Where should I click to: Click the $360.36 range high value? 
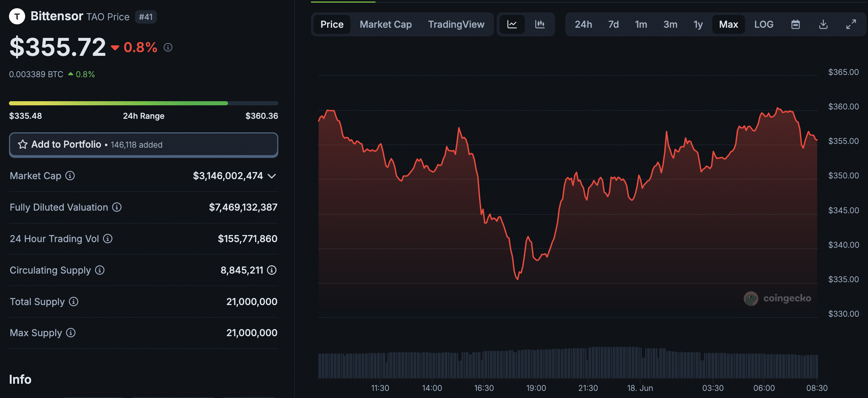pos(261,116)
